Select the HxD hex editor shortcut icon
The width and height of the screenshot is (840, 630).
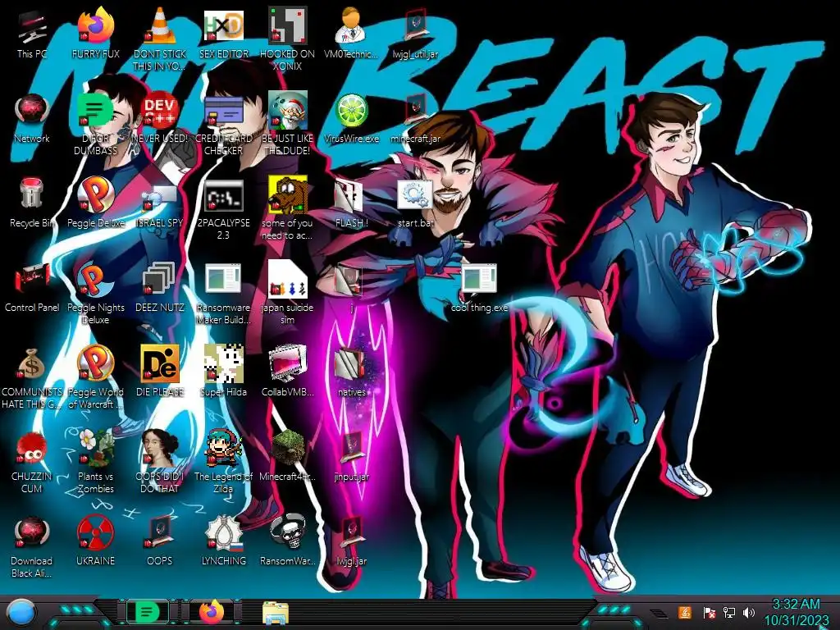coord(223,25)
